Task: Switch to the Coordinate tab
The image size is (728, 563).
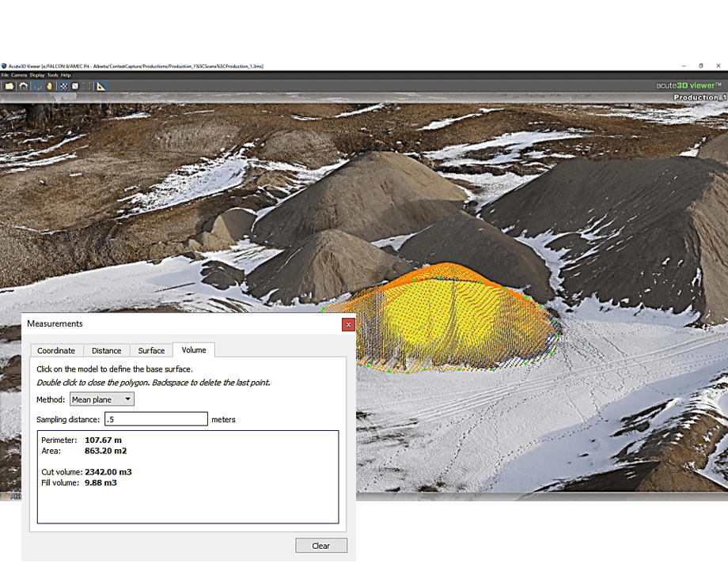Action: tap(56, 350)
